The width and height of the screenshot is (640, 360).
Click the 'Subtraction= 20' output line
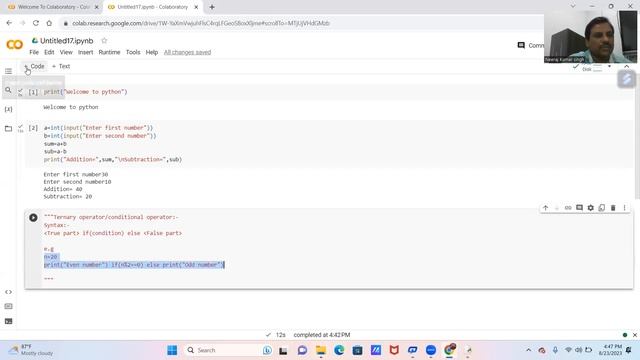pyautogui.click(x=68, y=196)
